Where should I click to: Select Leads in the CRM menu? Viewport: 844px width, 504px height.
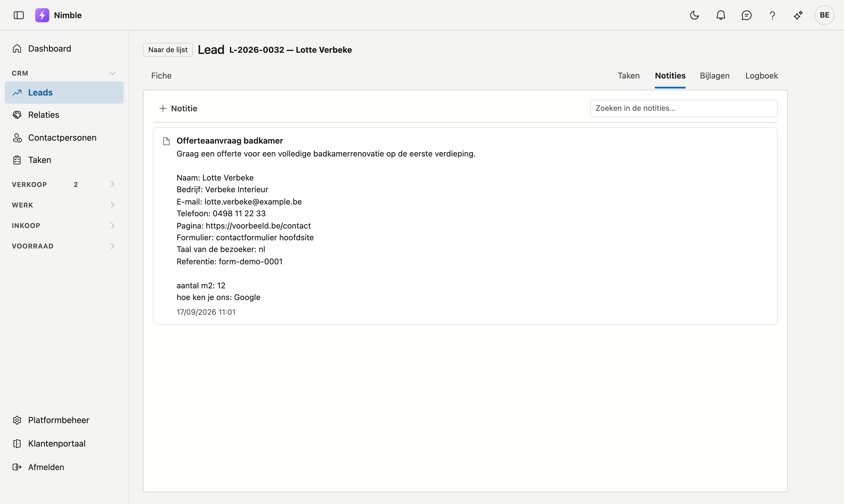click(x=64, y=92)
